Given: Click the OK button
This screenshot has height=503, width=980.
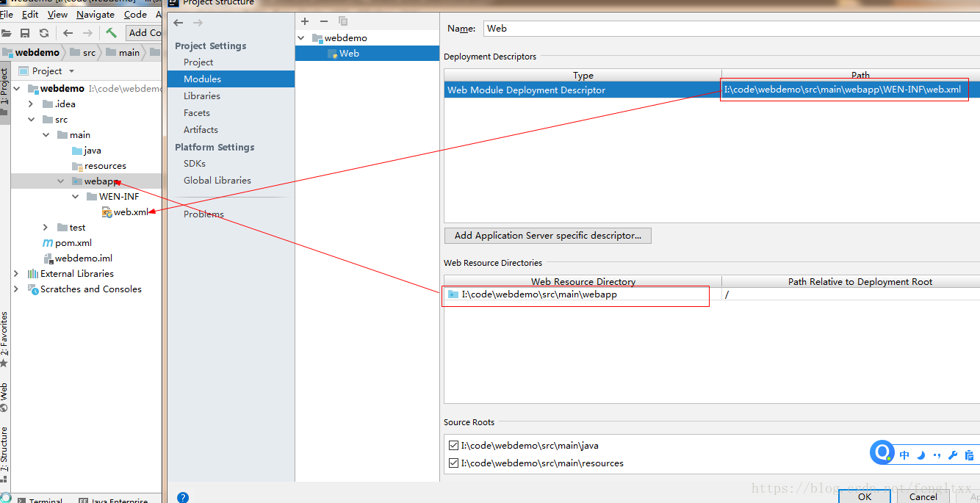Looking at the screenshot, I should coord(865,496).
